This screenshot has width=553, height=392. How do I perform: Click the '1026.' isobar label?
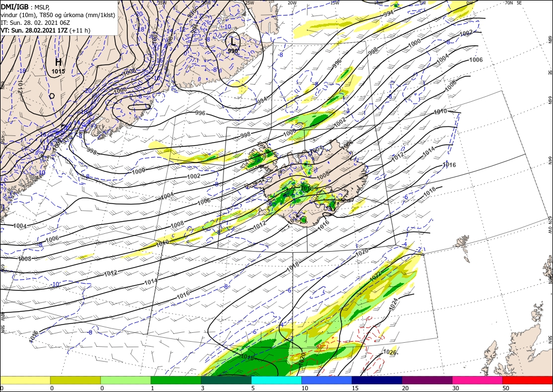391,352
